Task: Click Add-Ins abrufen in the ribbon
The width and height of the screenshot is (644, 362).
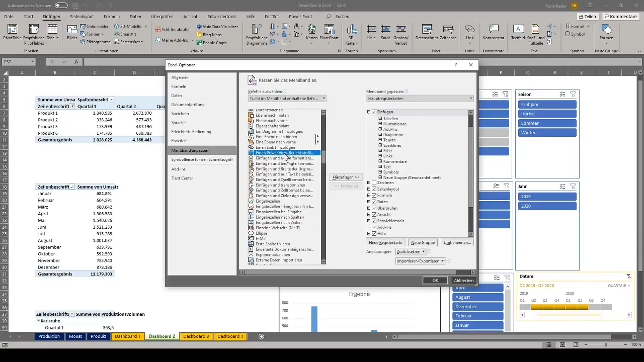Action: tap(173, 30)
